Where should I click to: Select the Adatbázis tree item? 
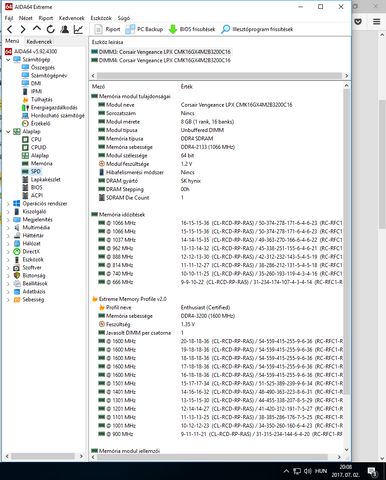coord(29,292)
